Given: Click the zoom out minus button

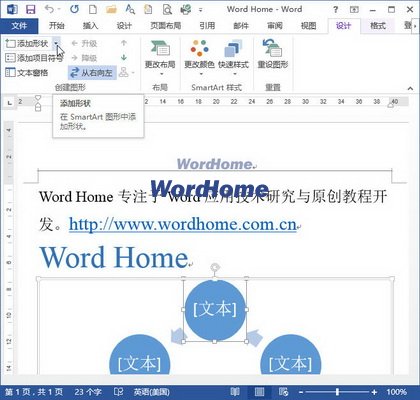Looking at the screenshot, I should 301,392.
